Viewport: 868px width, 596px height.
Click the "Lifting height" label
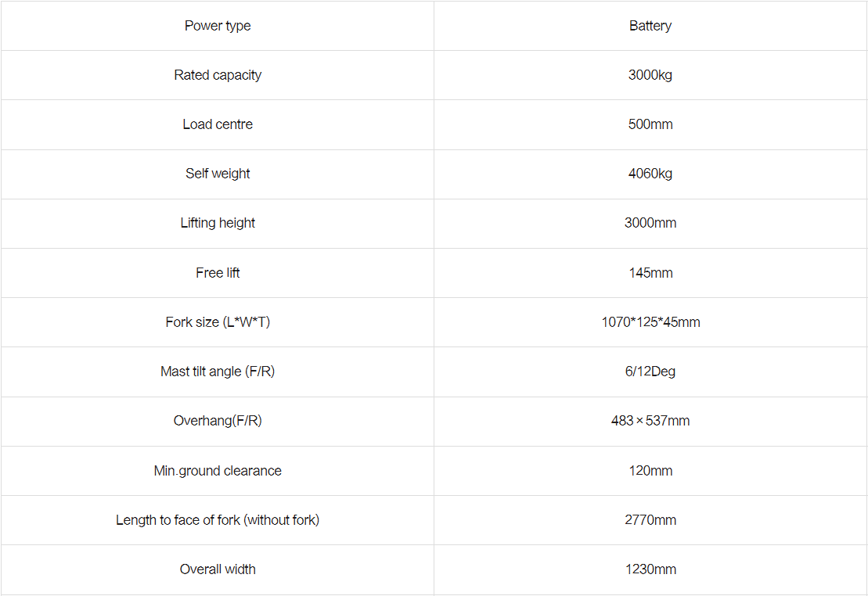218,223
